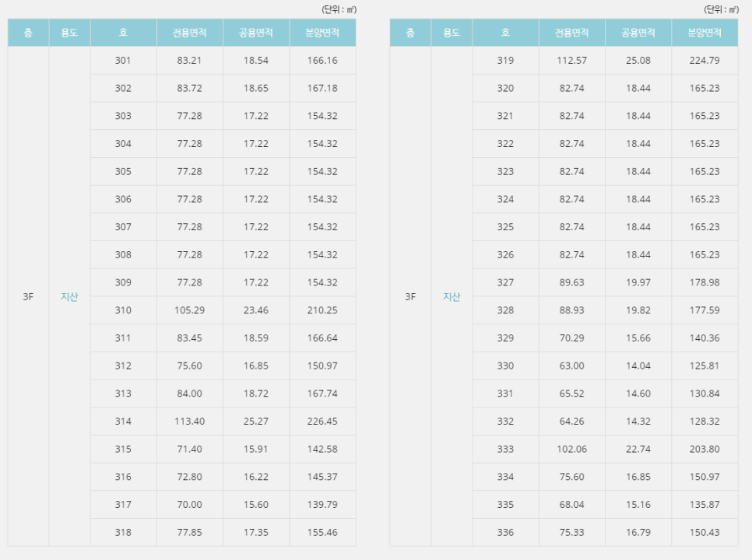Screen dimensions: 752x560
Task: Click the 공용면적 header in left table
Action: click(x=255, y=33)
